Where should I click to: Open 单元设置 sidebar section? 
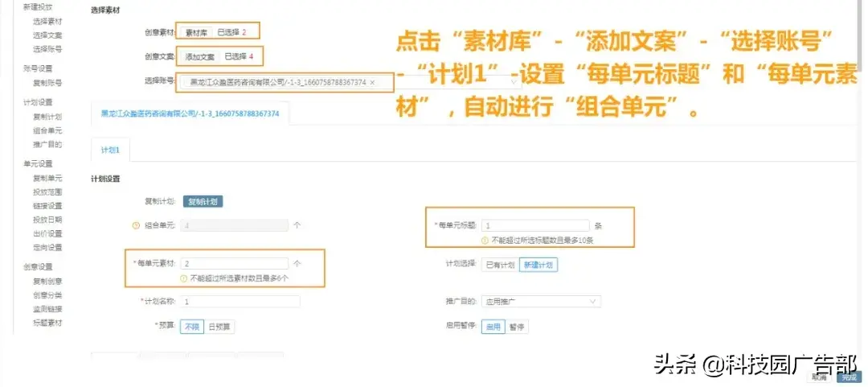coord(39,164)
